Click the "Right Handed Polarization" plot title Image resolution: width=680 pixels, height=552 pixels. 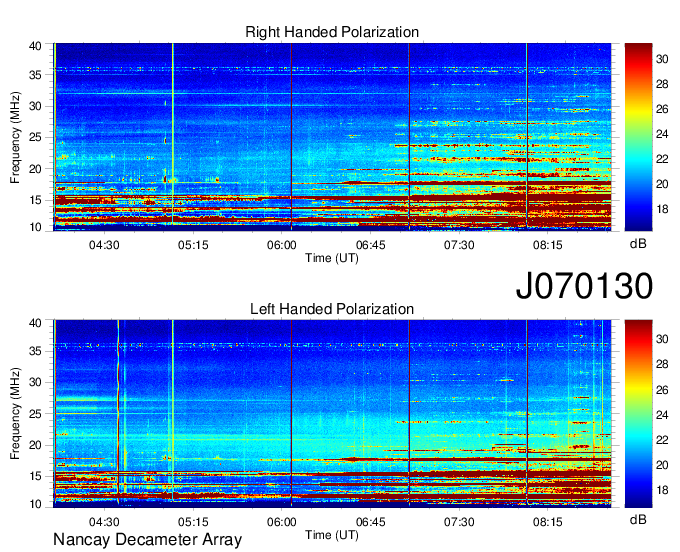click(332, 32)
